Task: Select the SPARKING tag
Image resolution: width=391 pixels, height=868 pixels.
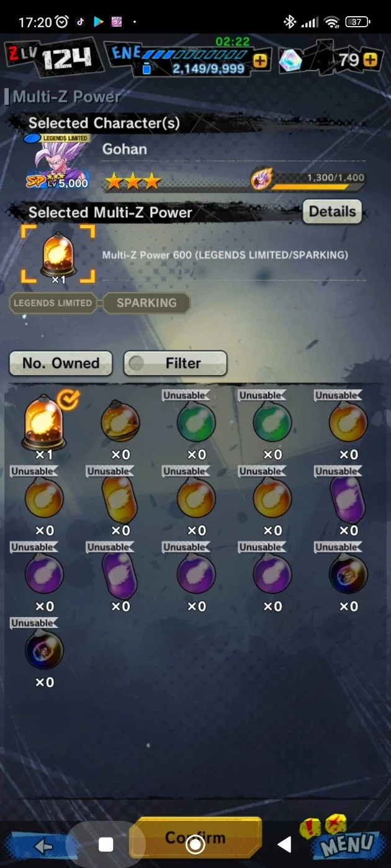Action: [x=146, y=303]
